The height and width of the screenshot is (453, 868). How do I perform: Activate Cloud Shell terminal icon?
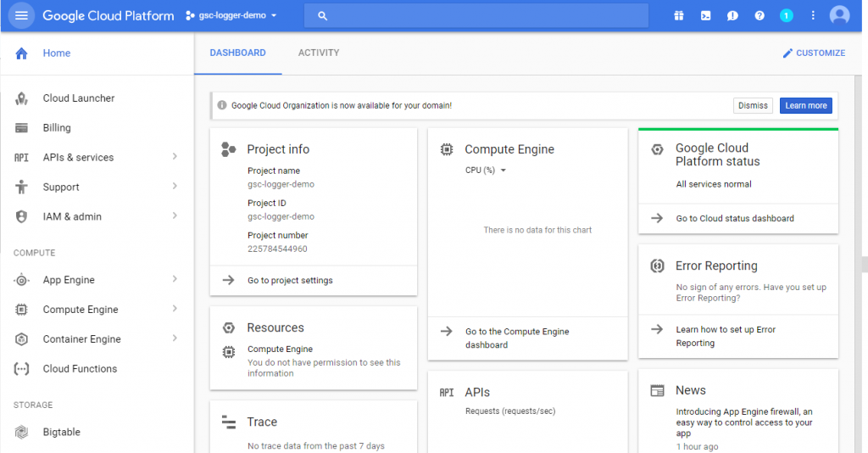click(x=705, y=15)
